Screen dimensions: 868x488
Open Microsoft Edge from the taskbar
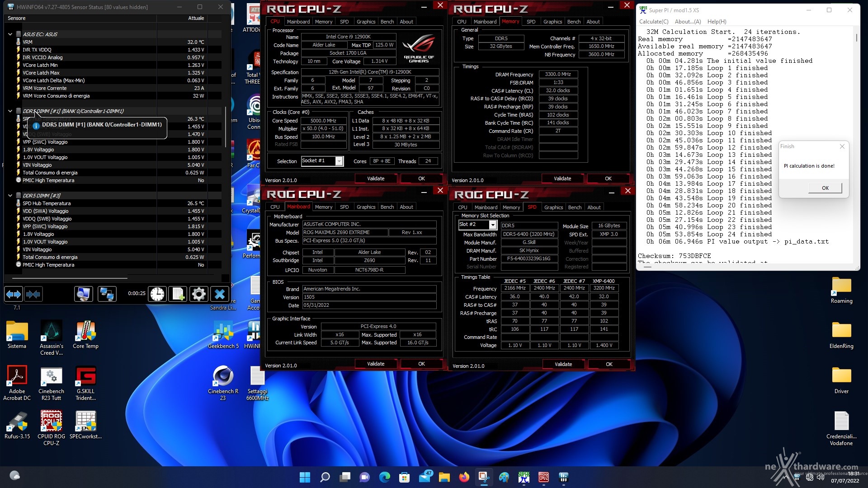coord(384,477)
